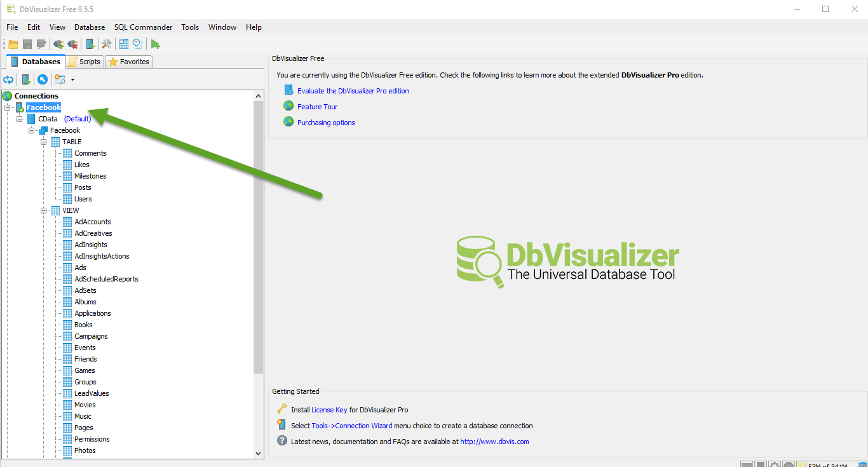Select the AdAccounts view
This screenshot has width=868, height=467.
click(x=93, y=222)
